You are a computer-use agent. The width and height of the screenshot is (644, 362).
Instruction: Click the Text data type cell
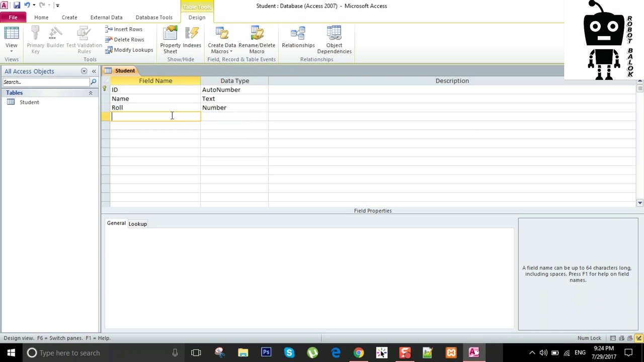point(234,99)
